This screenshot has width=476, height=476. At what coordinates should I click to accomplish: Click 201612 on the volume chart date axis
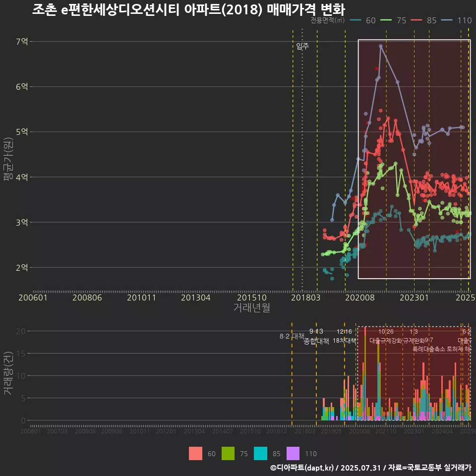coord(277,431)
